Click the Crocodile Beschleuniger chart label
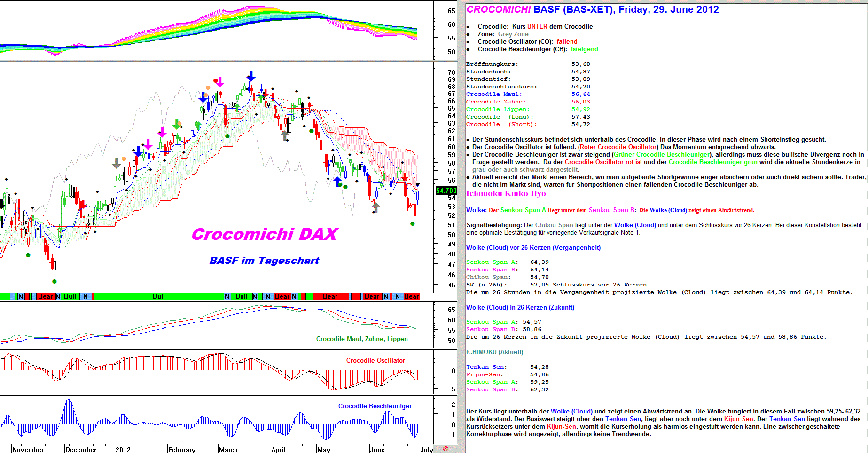 pos(375,406)
